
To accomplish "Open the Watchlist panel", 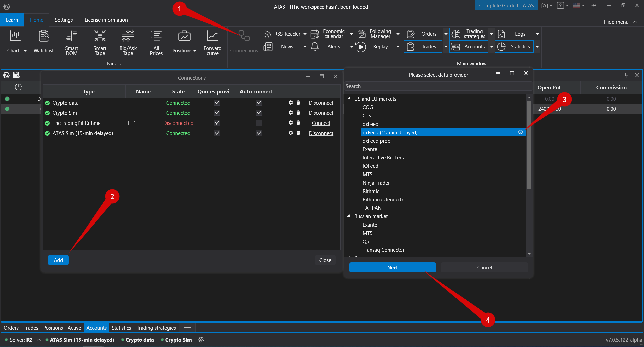I will click(44, 42).
